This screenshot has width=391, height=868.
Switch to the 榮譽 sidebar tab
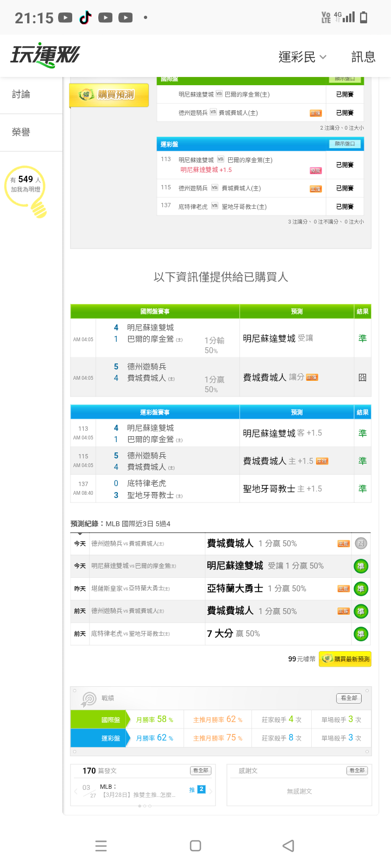point(21,132)
